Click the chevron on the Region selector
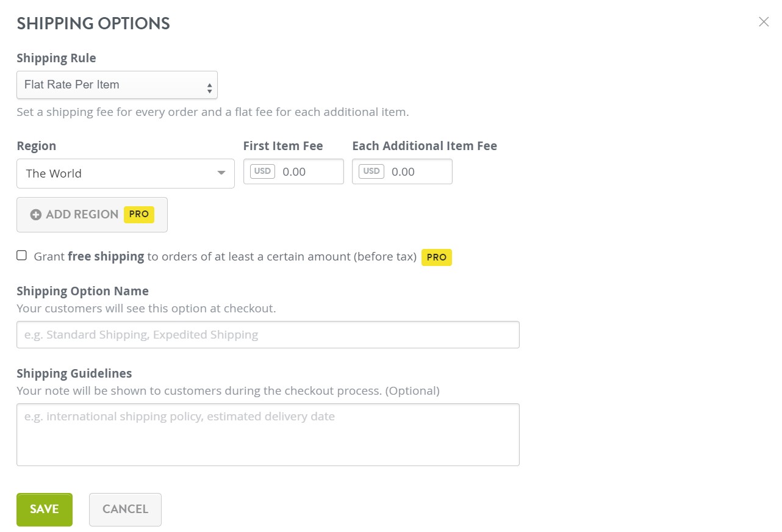This screenshot has width=782, height=532. (221, 173)
